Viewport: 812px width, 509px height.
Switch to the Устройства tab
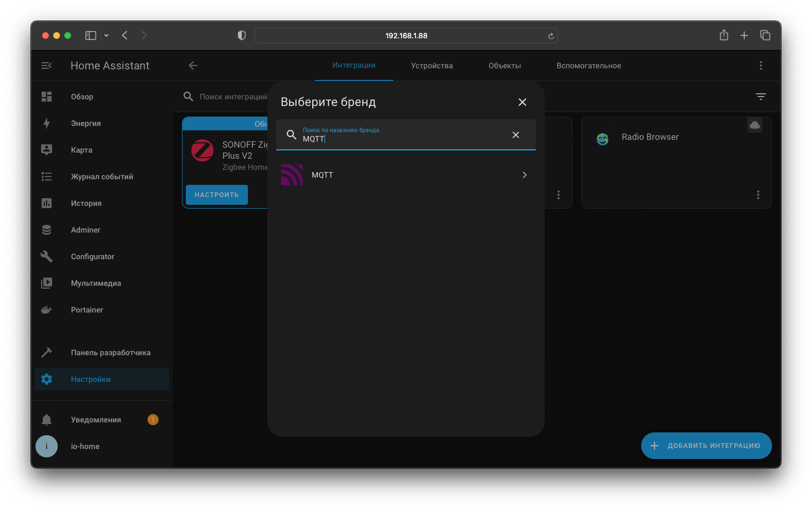click(432, 65)
